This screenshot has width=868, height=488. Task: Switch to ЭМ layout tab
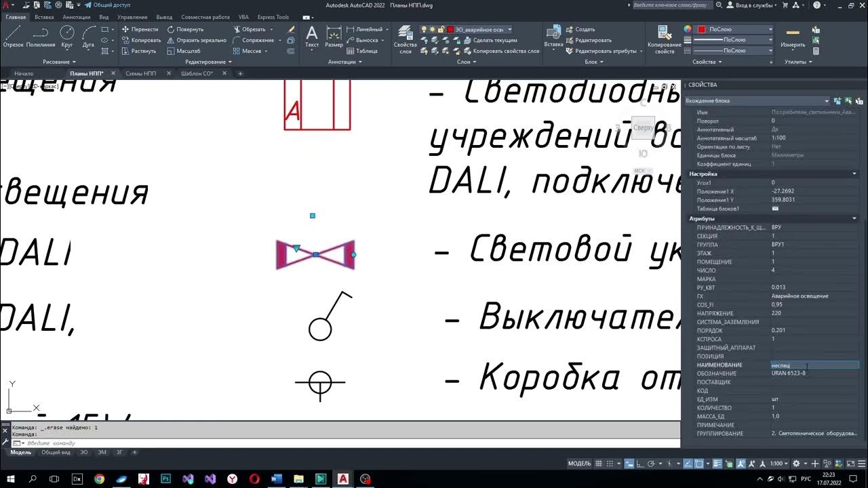pyautogui.click(x=102, y=452)
